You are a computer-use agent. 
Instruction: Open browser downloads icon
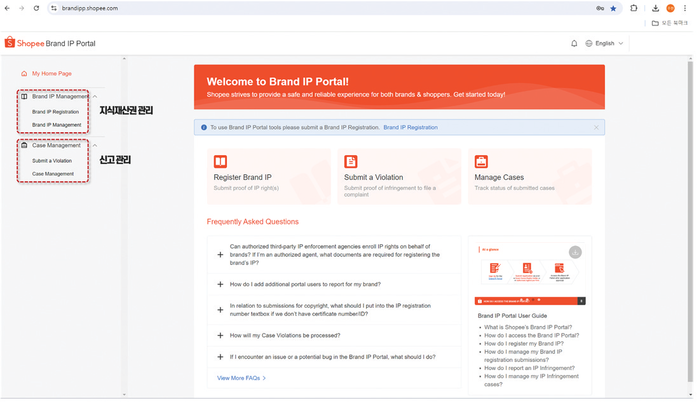point(655,8)
